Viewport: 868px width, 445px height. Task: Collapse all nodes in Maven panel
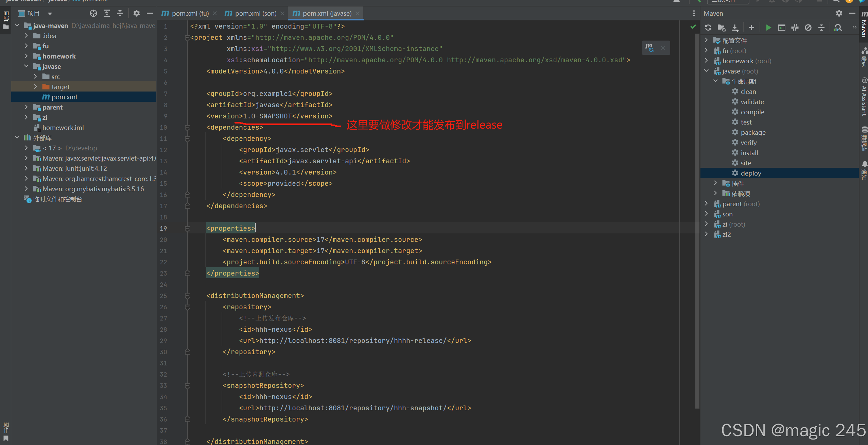point(821,28)
